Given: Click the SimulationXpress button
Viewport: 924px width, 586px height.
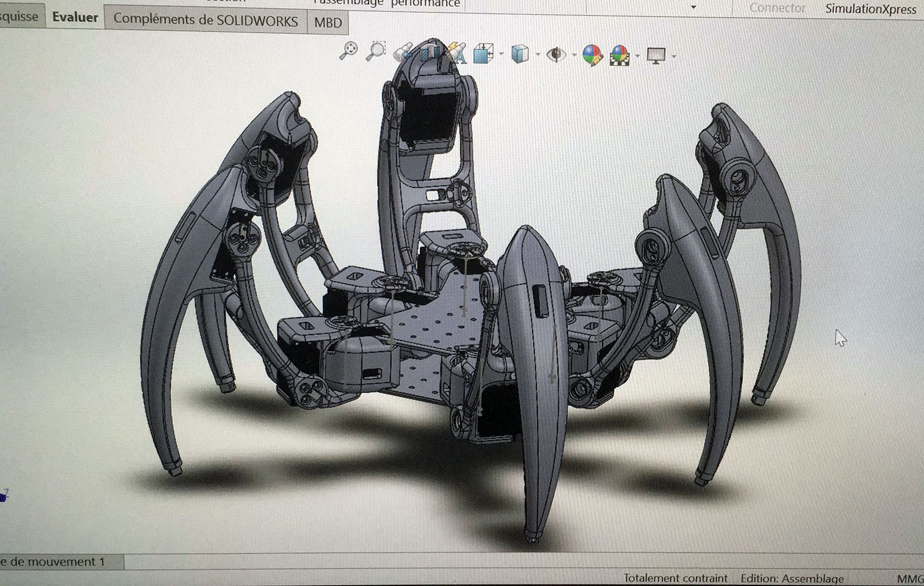Looking at the screenshot, I should [870, 9].
